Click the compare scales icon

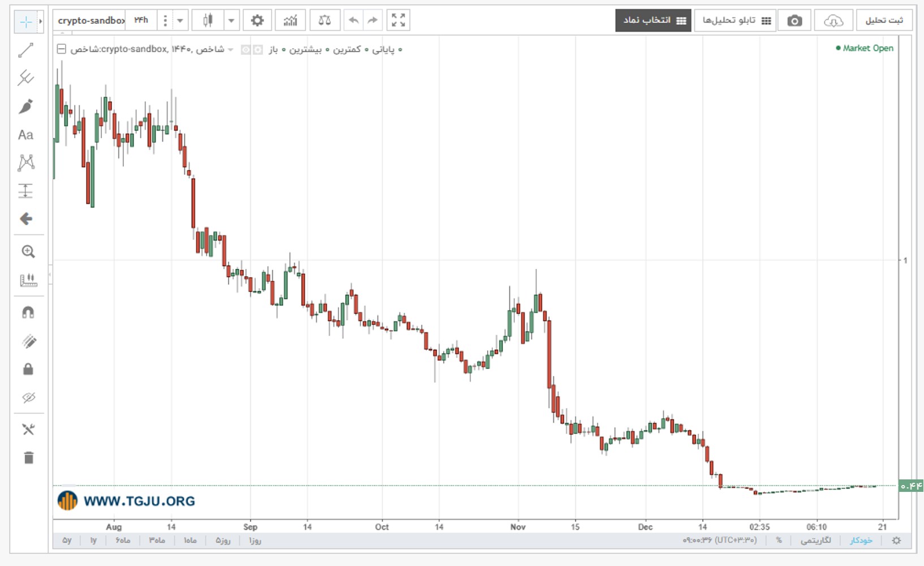[325, 20]
